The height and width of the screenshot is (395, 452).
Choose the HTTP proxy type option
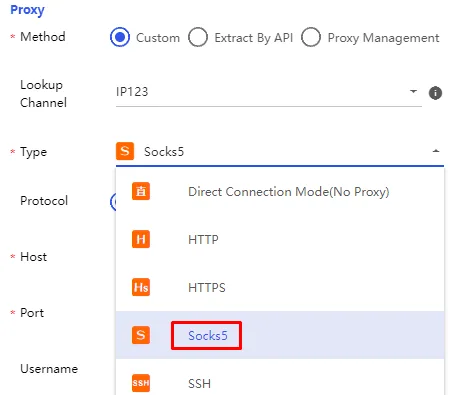(x=280, y=239)
